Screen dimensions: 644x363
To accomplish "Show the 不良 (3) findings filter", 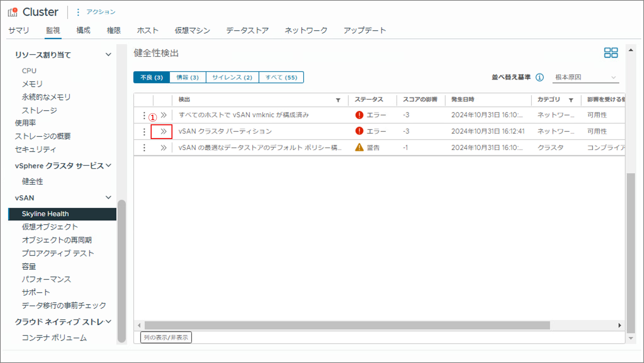I will click(151, 77).
